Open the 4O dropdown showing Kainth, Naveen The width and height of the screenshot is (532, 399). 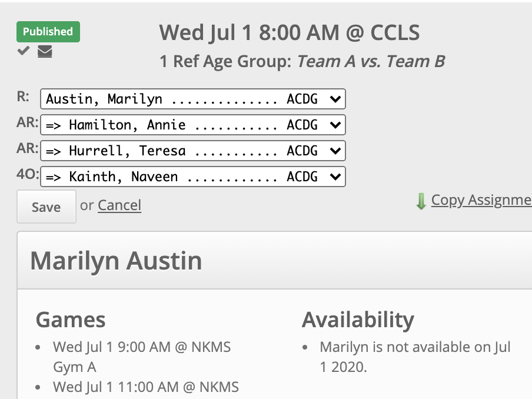pyautogui.click(x=192, y=176)
